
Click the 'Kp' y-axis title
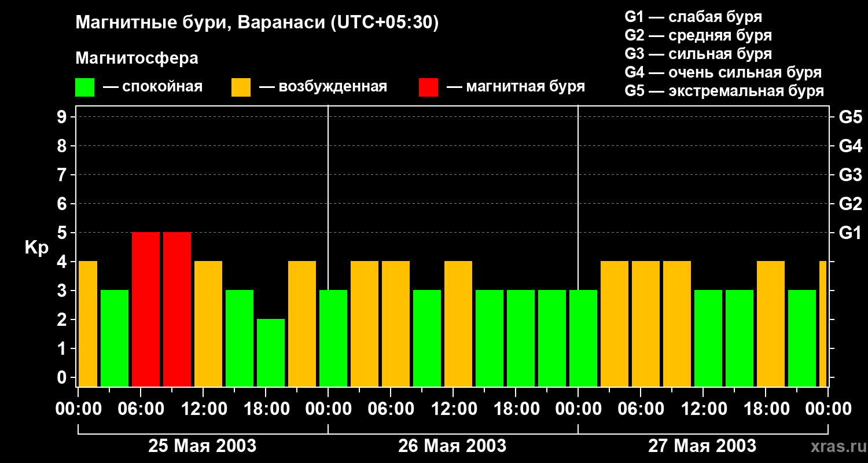point(36,248)
